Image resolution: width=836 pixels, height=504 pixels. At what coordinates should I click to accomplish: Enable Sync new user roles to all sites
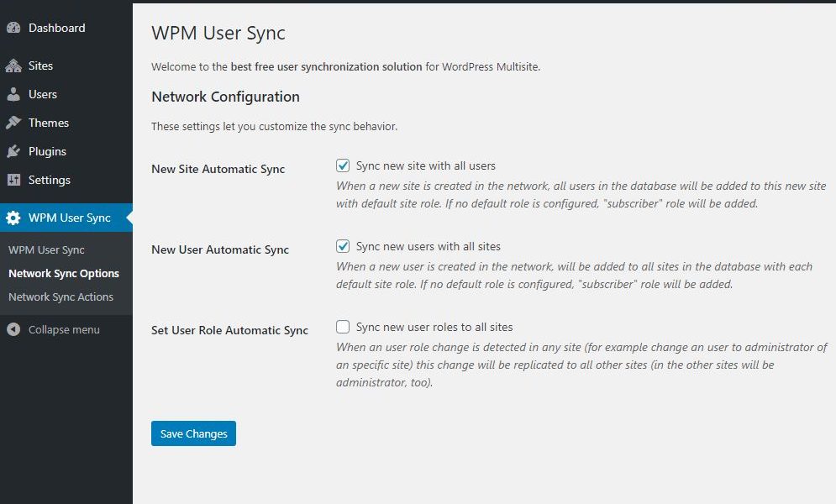pyautogui.click(x=343, y=327)
